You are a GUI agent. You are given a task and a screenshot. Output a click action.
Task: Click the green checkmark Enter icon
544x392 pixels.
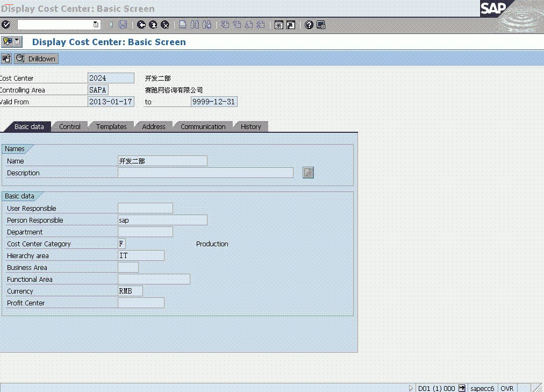[6, 25]
